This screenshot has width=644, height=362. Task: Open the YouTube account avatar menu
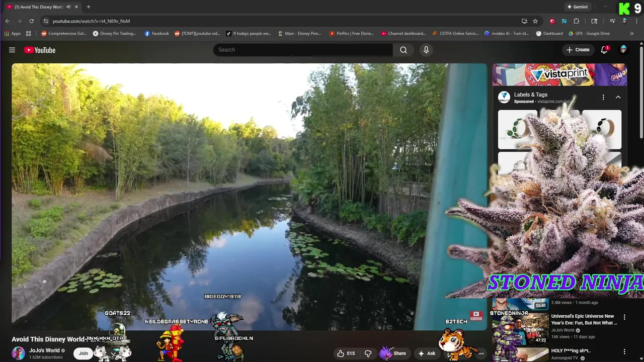tap(623, 50)
